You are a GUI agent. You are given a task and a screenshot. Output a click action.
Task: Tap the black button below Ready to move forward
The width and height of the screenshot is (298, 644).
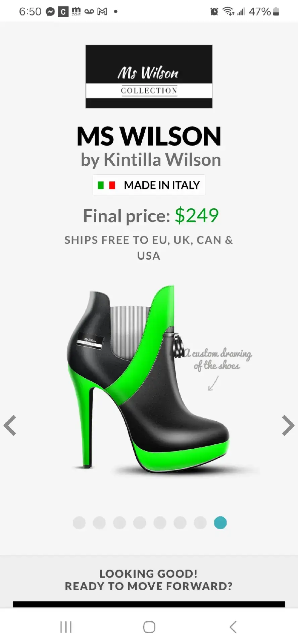(x=149, y=604)
